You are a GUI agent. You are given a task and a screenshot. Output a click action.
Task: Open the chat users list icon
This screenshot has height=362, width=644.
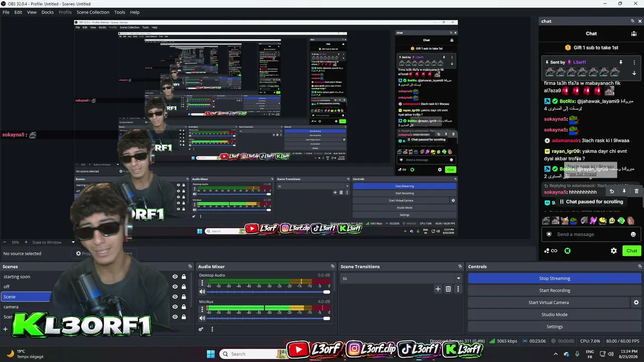634,34
